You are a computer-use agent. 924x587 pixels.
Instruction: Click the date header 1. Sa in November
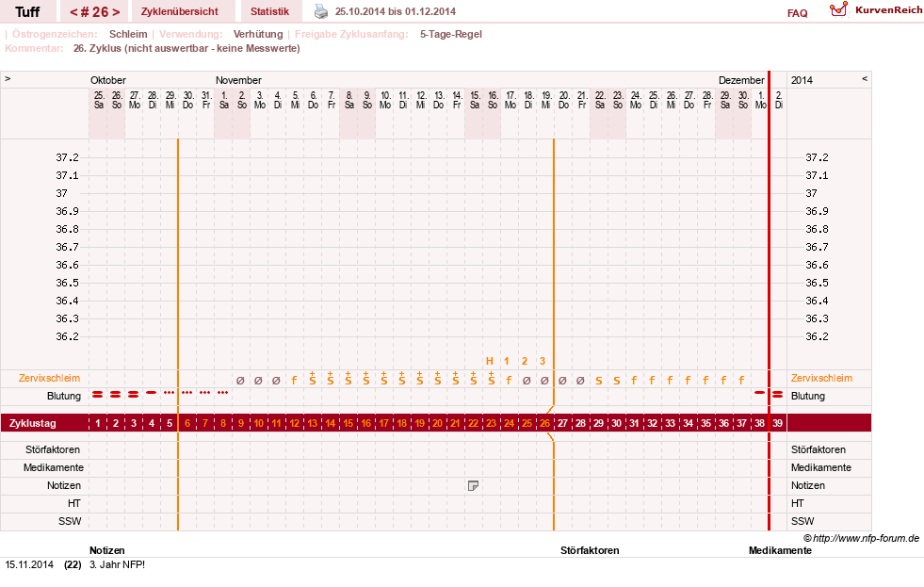(x=223, y=100)
